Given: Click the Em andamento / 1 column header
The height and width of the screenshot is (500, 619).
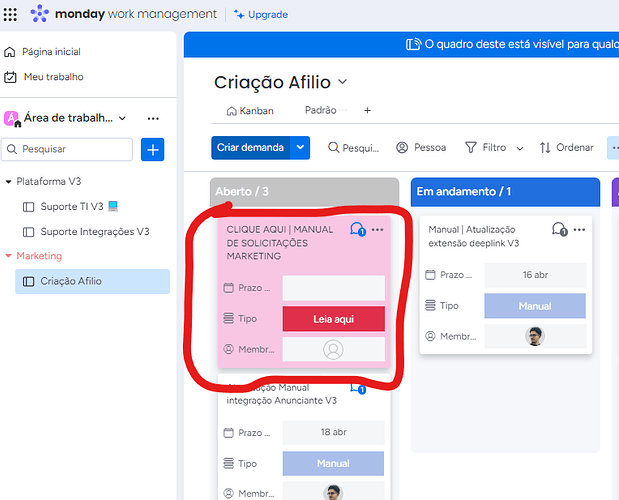Looking at the screenshot, I should [505, 192].
